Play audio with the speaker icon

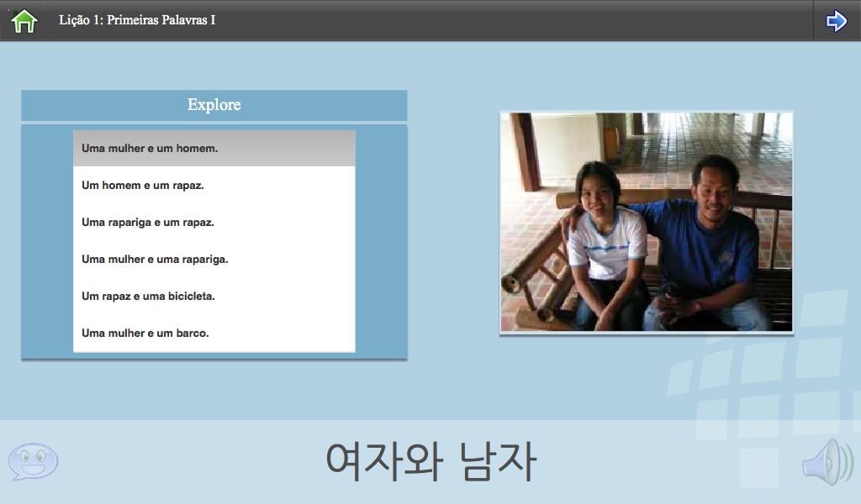click(x=828, y=462)
